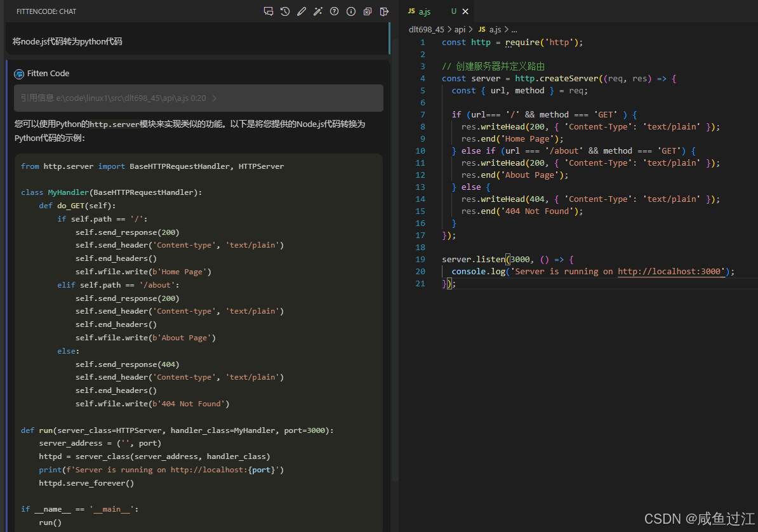The height and width of the screenshot is (532, 758).
Task: Click 'require' on line 1
Action: 522,42
